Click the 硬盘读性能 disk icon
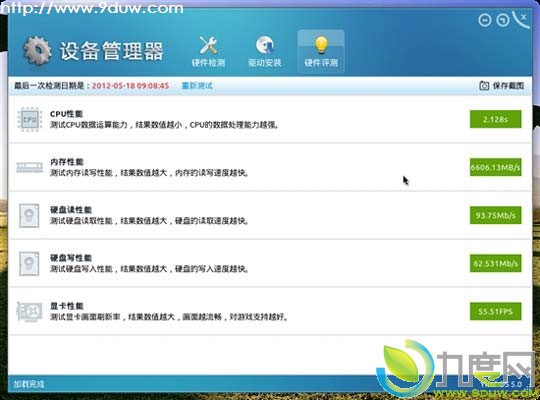The height and width of the screenshot is (400, 540). (29, 216)
